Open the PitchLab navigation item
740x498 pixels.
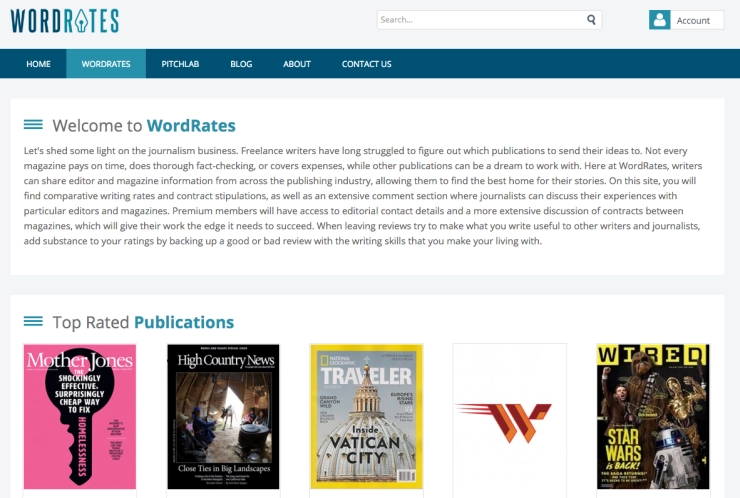coord(180,64)
